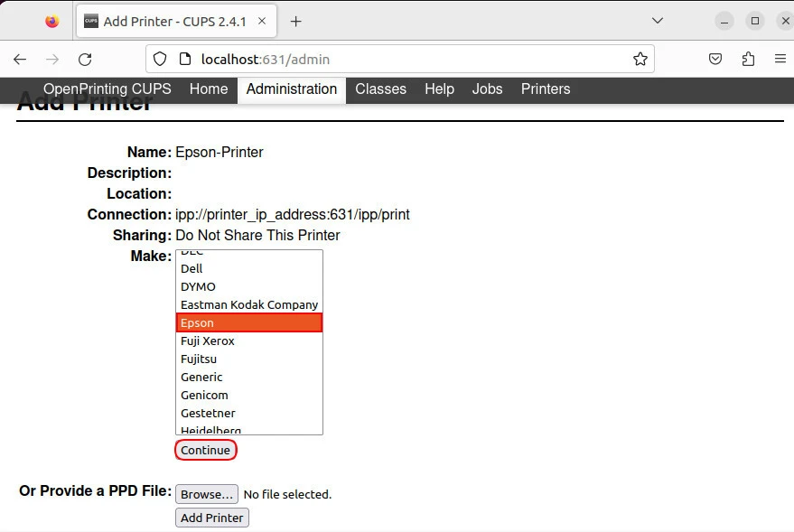Open Firefox hamburger application menu
The width and height of the screenshot is (794, 532).
pos(780,59)
